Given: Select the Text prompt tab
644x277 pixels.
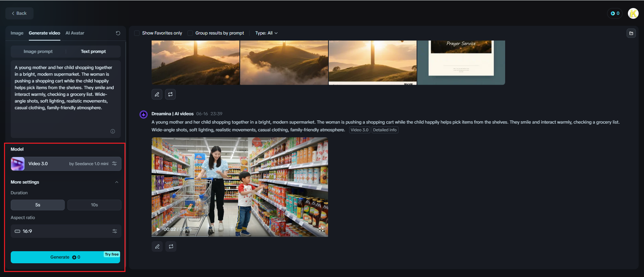Looking at the screenshot, I should [93, 52].
